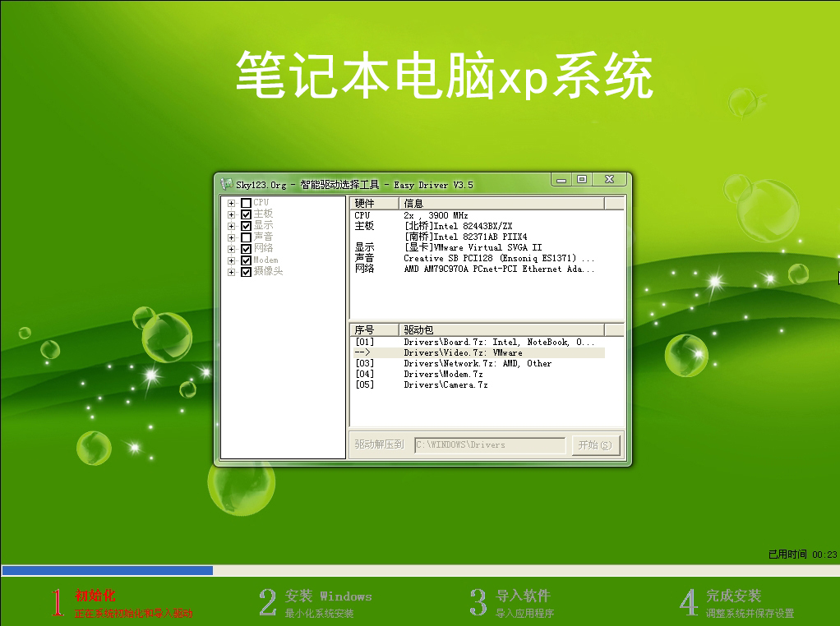Viewport: 840px width, 626px height.
Task: Select the 声音 tree label
Action: tap(263, 237)
